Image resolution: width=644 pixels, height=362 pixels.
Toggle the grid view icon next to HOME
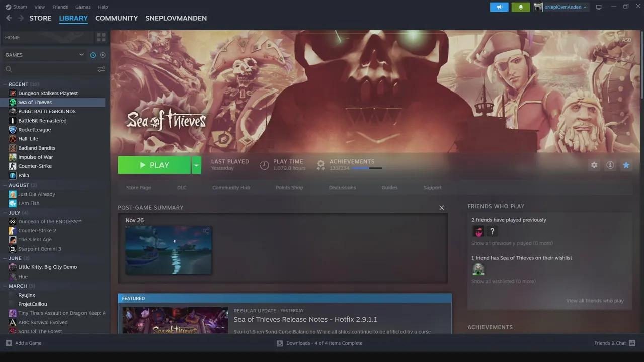coord(101,37)
